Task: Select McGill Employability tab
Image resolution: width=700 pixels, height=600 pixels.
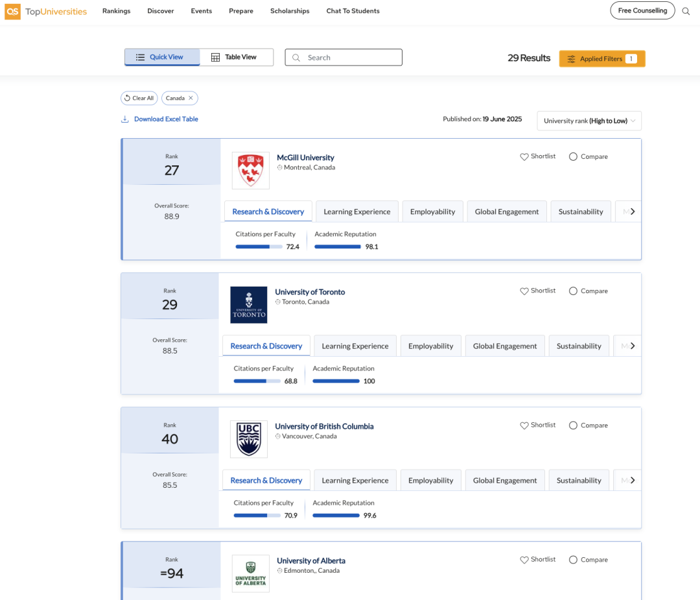Action: point(432,211)
